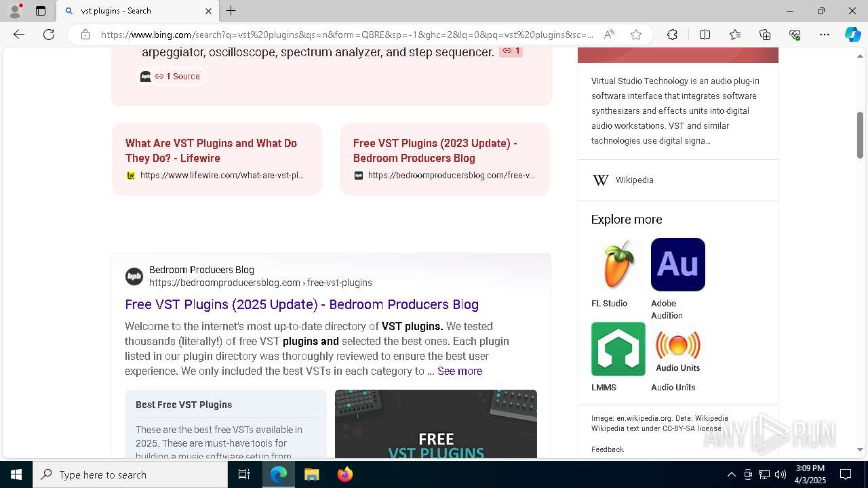
Task: Click the FREE VST PLUGINS thumbnail image
Action: pyautogui.click(x=436, y=424)
